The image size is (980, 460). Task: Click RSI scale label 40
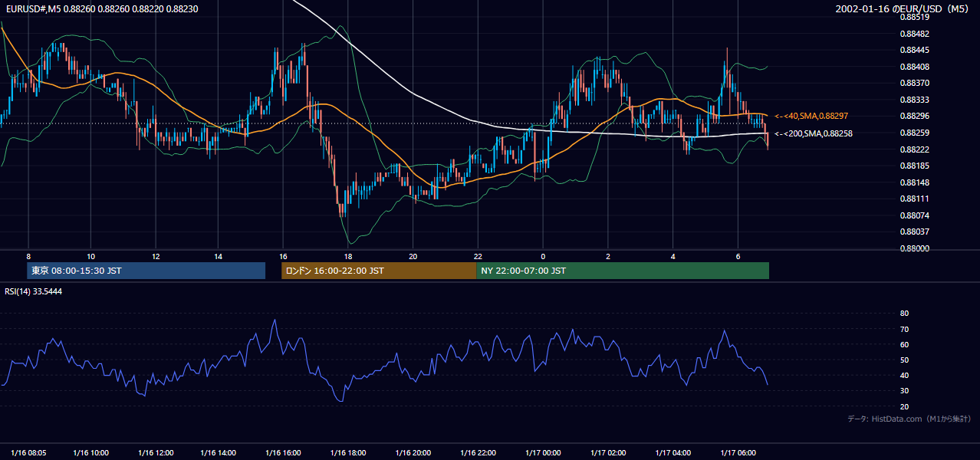pos(904,375)
